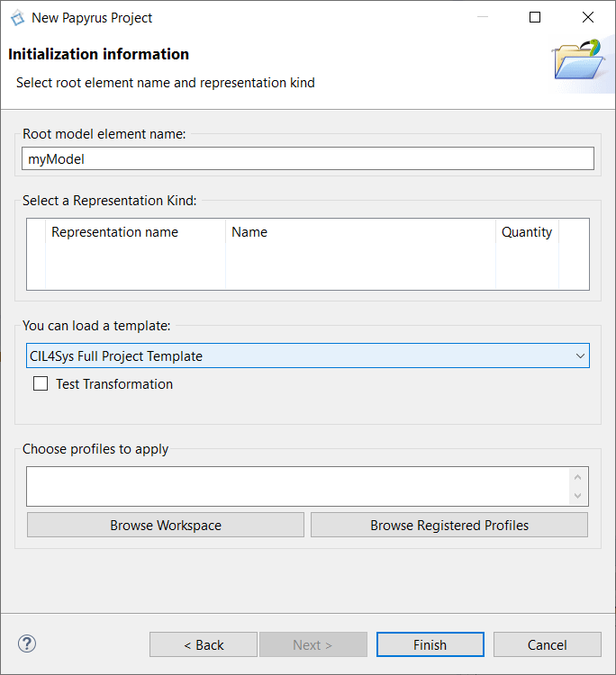Click the Quantity column header
The width and height of the screenshot is (616, 675).
pos(527,232)
